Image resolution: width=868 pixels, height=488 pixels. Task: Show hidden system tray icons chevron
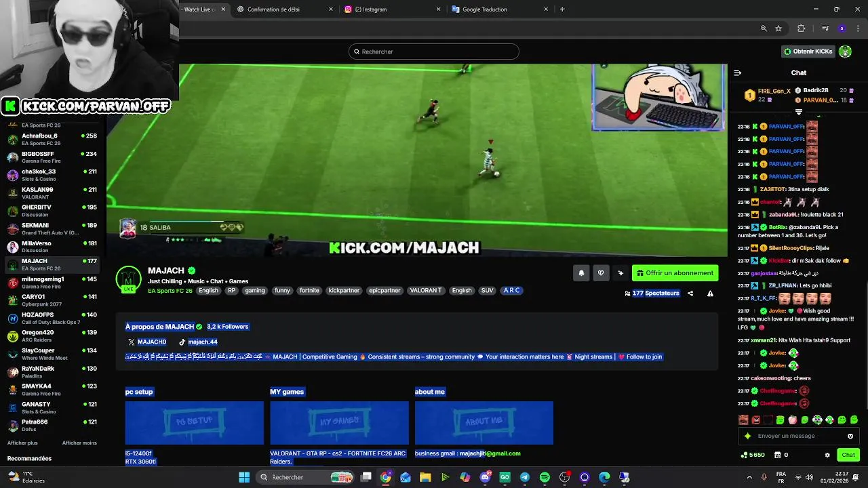coord(749,477)
